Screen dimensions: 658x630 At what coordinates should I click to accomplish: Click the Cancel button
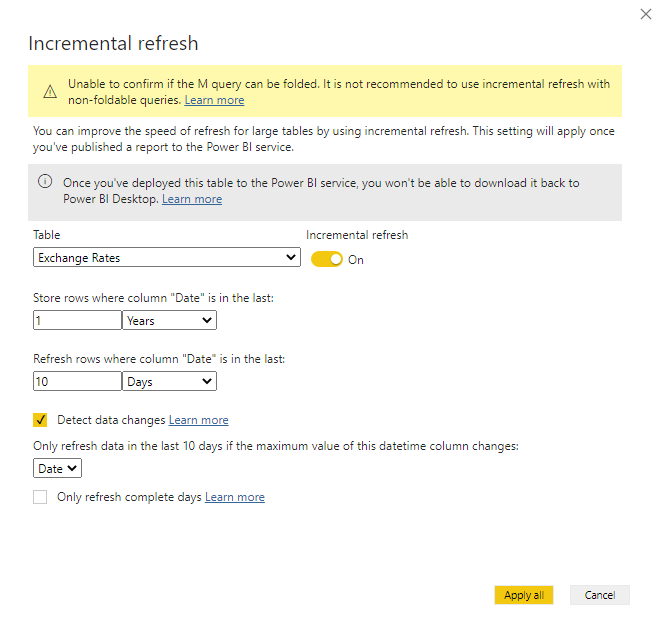[x=600, y=595]
